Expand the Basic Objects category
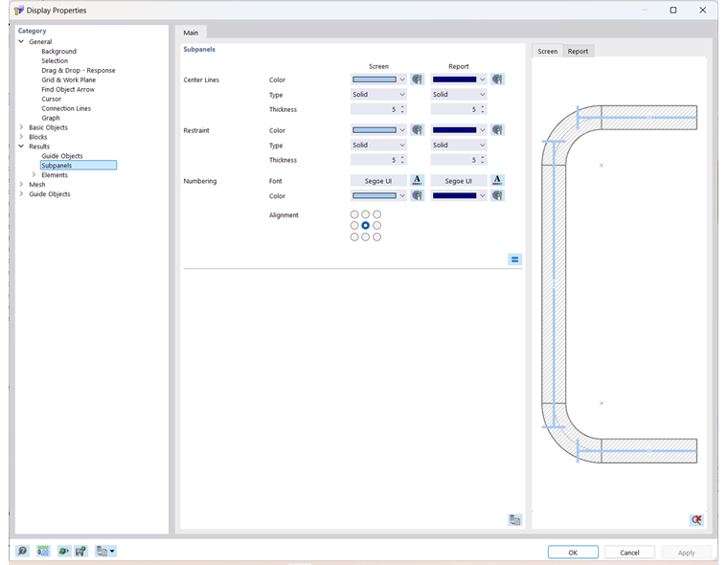This screenshot has width=728, height=565. [21, 126]
